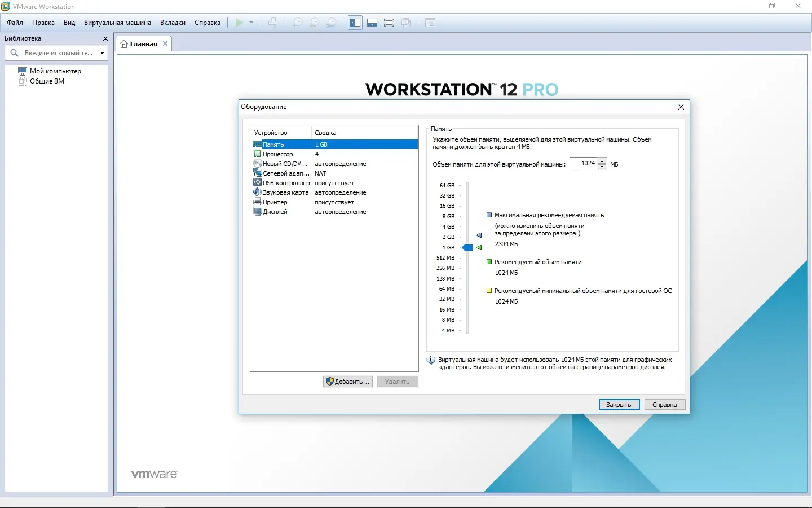The image size is (812, 508).
Task: Switch to the Главная tab
Action: pos(142,43)
